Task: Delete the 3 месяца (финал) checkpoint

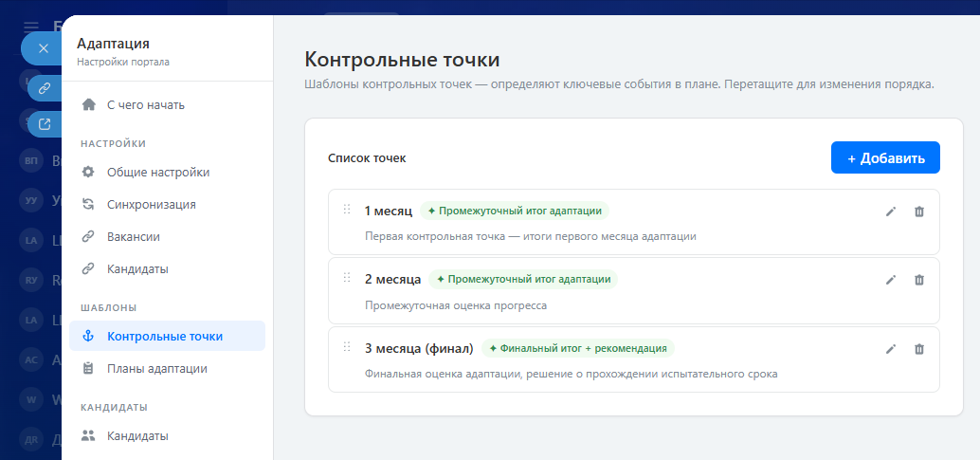Action: [x=918, y=349]
